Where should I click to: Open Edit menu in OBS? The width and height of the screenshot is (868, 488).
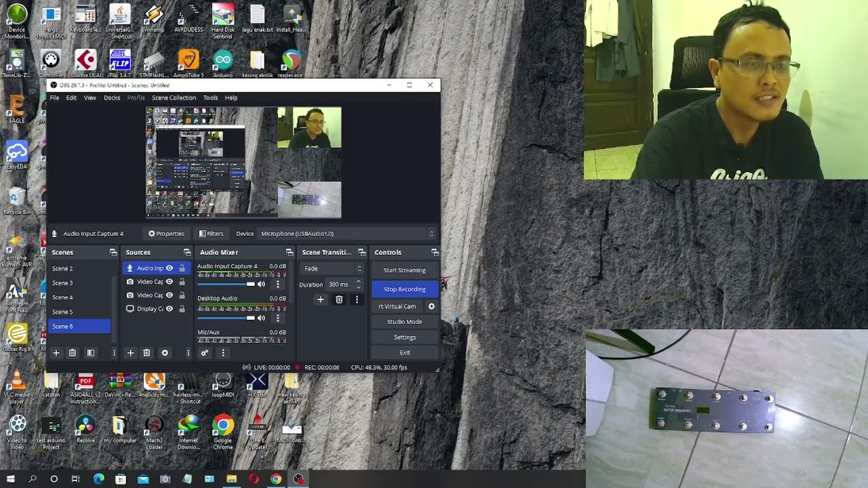pos(71,98)
